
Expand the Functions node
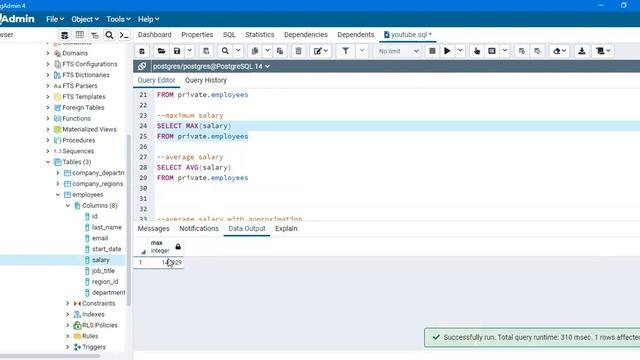click(48, 118)
